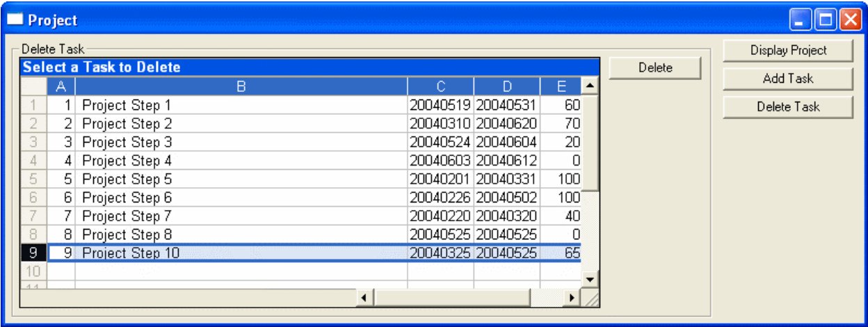
Task: Click the cell 'Project Step 3'
Action: pyautogui.click(x=241, y=142)
